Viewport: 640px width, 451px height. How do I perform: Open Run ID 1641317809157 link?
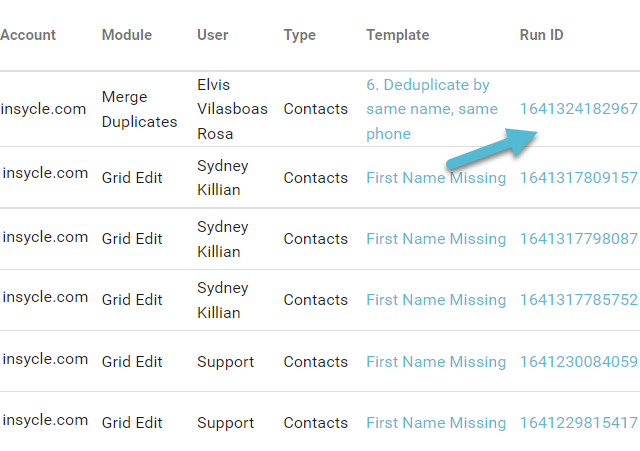coord(578,178)
